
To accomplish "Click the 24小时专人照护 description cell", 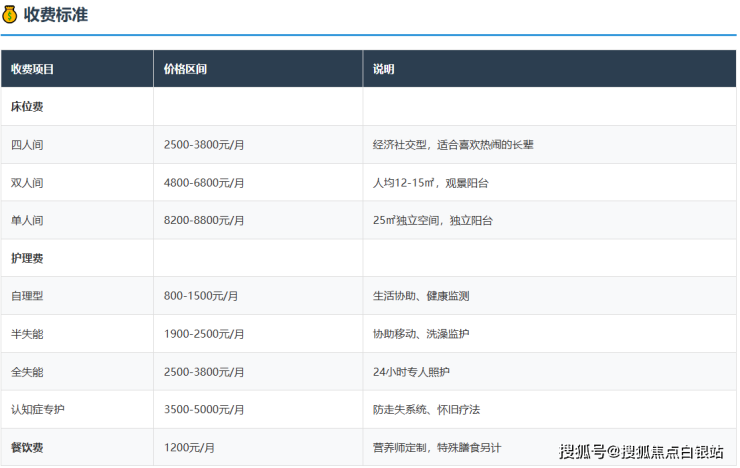I will coord(411,372).
